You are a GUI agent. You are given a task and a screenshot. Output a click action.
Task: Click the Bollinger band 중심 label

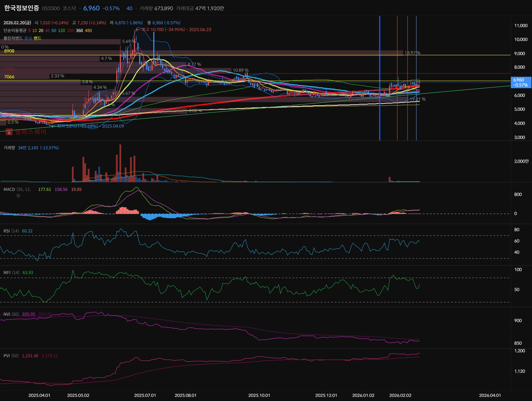(28, 38)
